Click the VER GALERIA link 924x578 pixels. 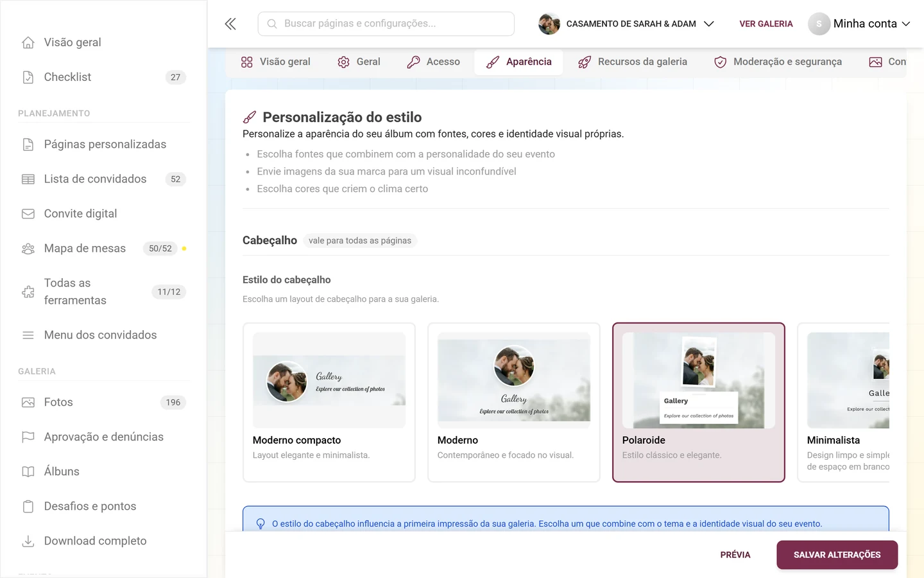click(766, 24)
